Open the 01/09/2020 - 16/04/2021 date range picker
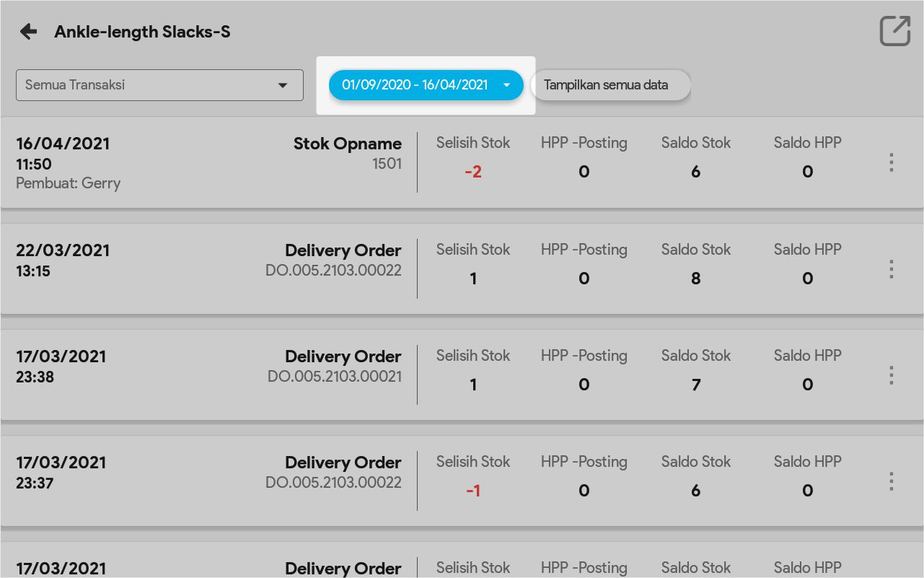Viewport: 924px width, 578px height. point(415,85)
